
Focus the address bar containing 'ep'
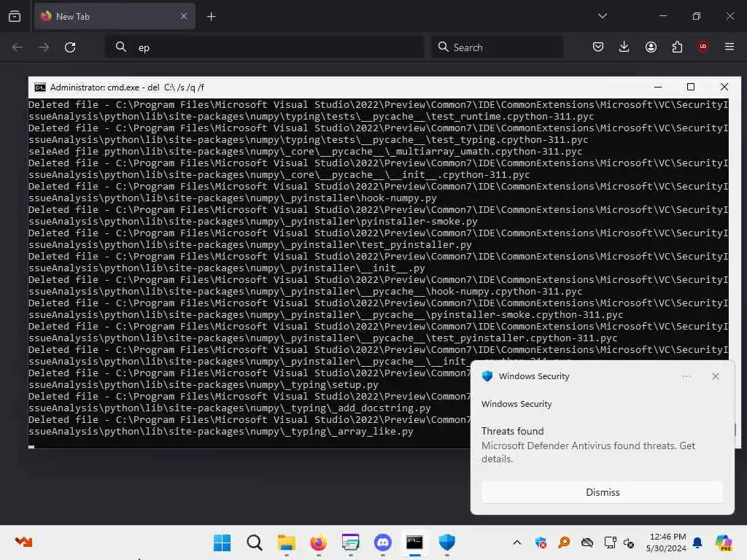pos(264,47)
